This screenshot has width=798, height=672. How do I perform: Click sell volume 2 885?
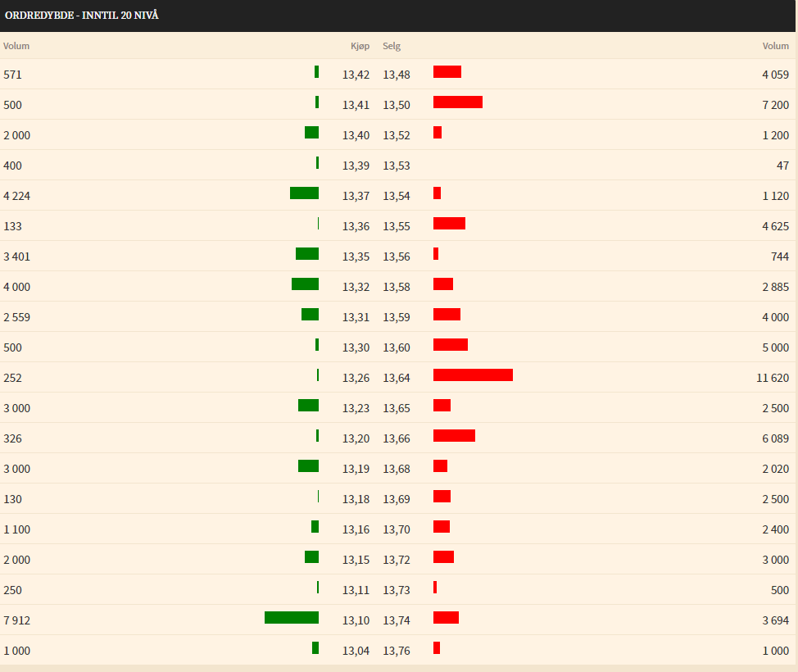point(776,287)
